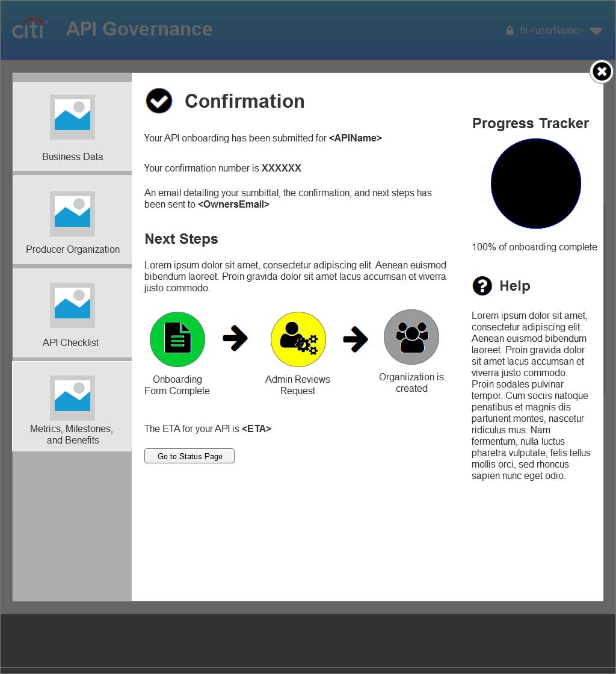Click the hi <userName> greeting text
The image size is (616, 674).
[552, 31]
